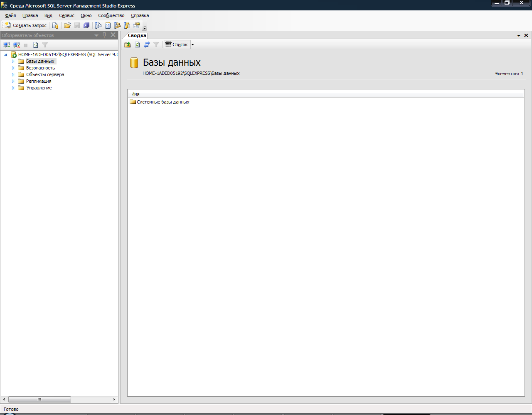This screenshot has height=415, width=532.
Task: Select Репликация in the tree
Action: (x=39, y=81)
